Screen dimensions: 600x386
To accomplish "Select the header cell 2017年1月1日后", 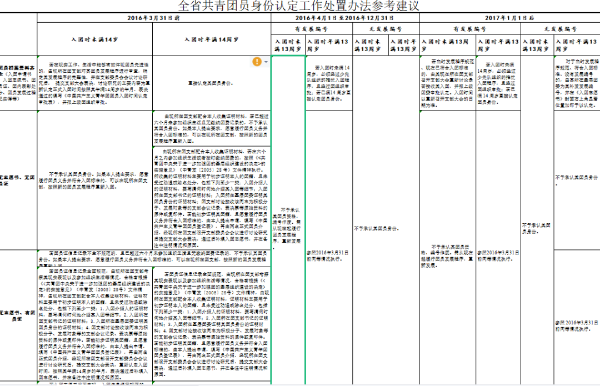I will (x=510, y=18).
